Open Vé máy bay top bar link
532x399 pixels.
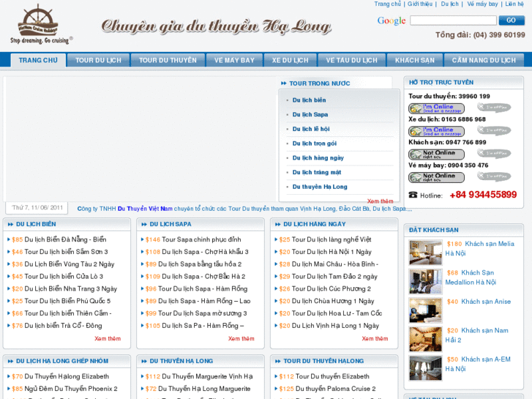(482, 4)
